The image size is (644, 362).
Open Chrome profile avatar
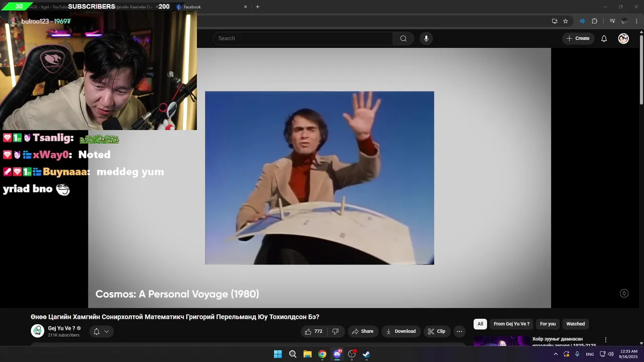click(x=624, y=21)
